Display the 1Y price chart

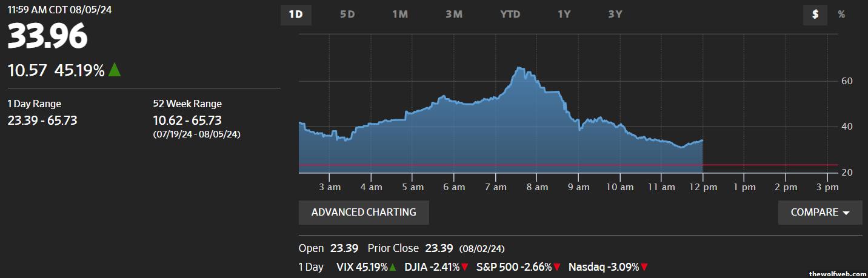564,15
